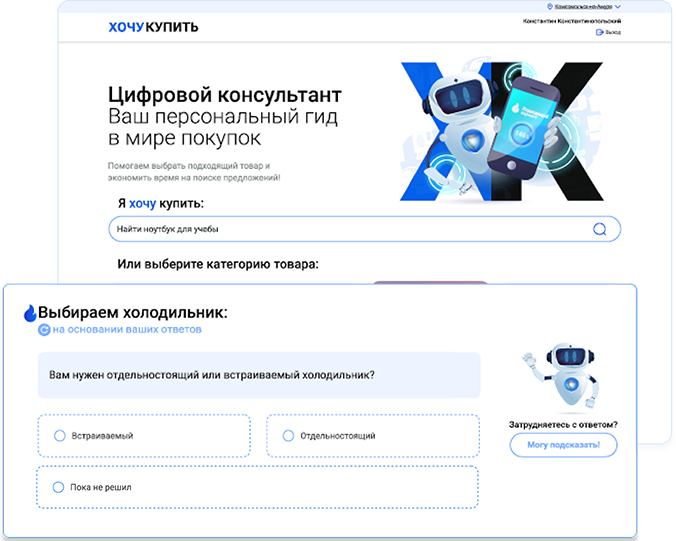
Task: Click the search magnifier icon
Action: pyautogui.click(x=600, y=229)
